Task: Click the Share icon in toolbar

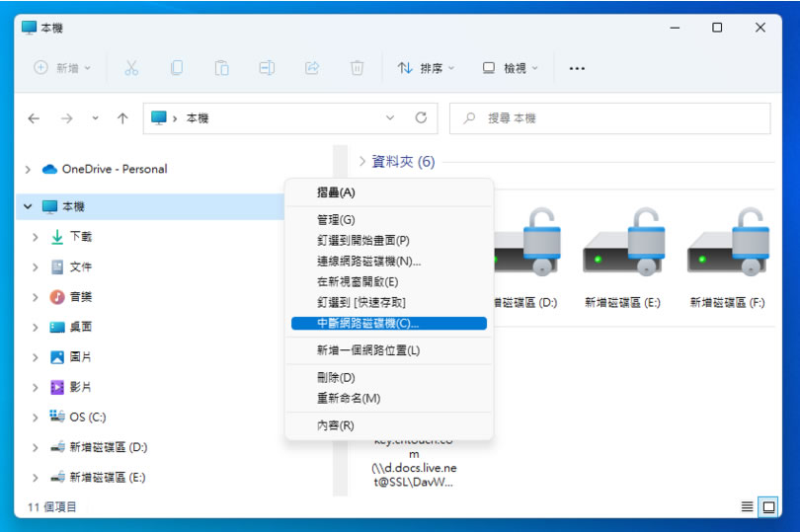Action: pos(312,68)
